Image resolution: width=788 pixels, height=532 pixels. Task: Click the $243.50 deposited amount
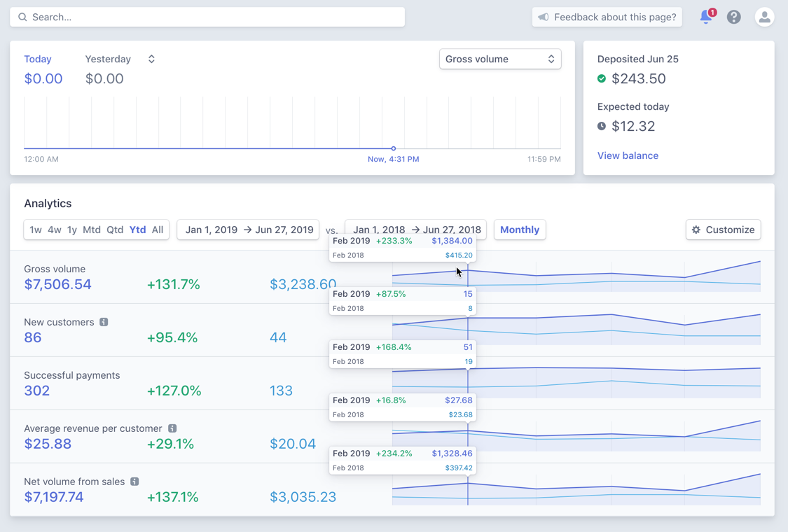[638, 78]
